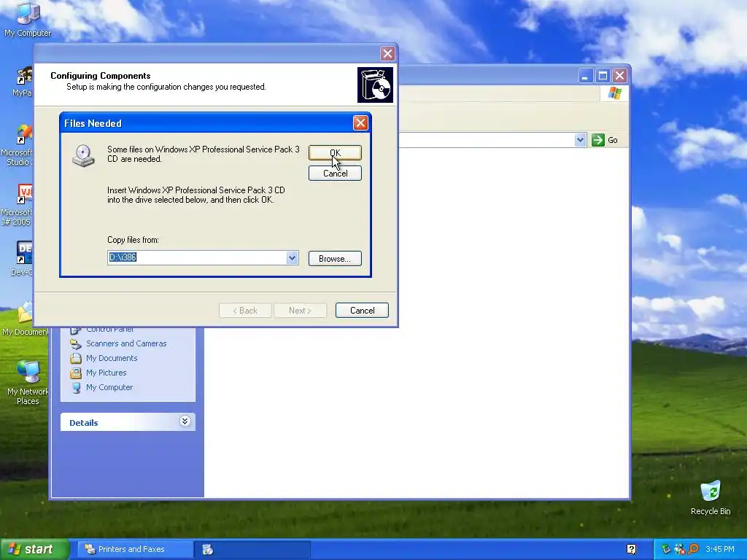Expand the Copy files from dropdown
Viewport: 747px width, 560px height.
click(292, 257)
